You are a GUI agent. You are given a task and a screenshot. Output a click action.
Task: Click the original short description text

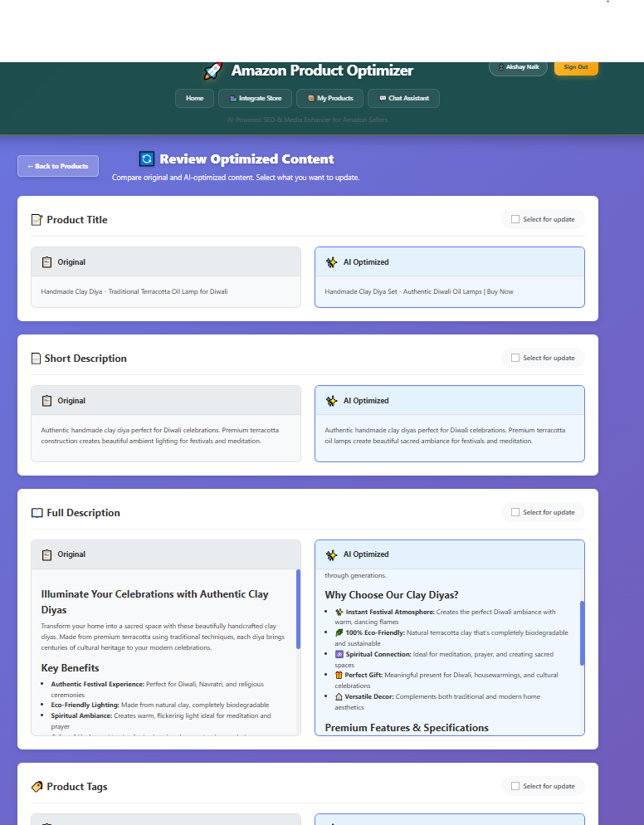pyautogui.click(x=160, y=436)
